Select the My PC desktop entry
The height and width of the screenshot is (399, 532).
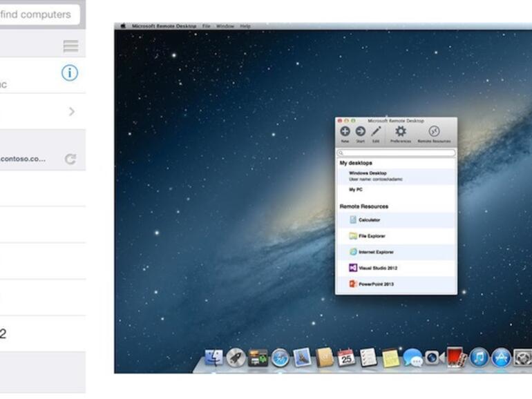click(x=396, y=190)
